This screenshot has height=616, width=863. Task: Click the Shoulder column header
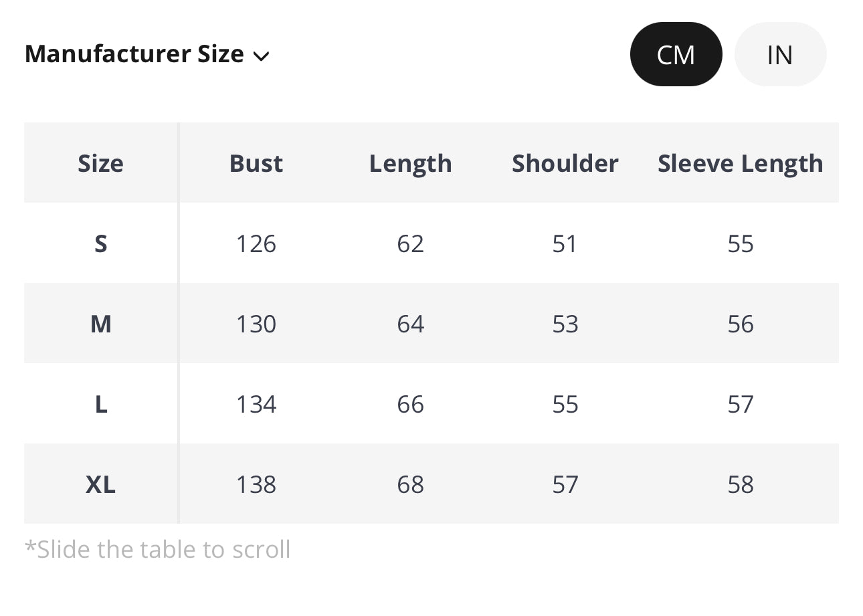coord(565,163)
